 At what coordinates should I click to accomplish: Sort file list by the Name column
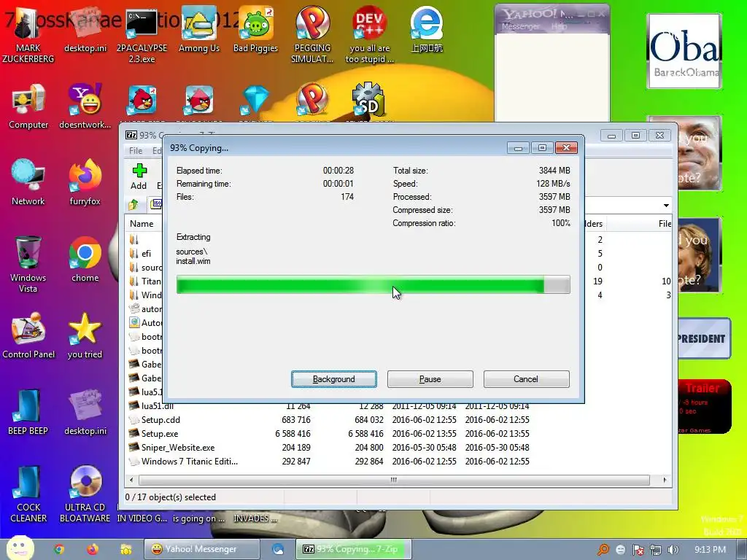pos(142,223)
